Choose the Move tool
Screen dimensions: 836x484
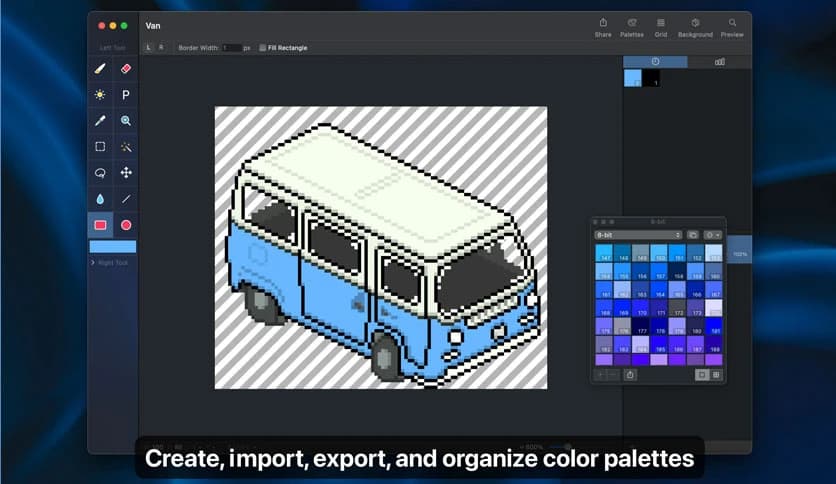(x=126, y=173)
